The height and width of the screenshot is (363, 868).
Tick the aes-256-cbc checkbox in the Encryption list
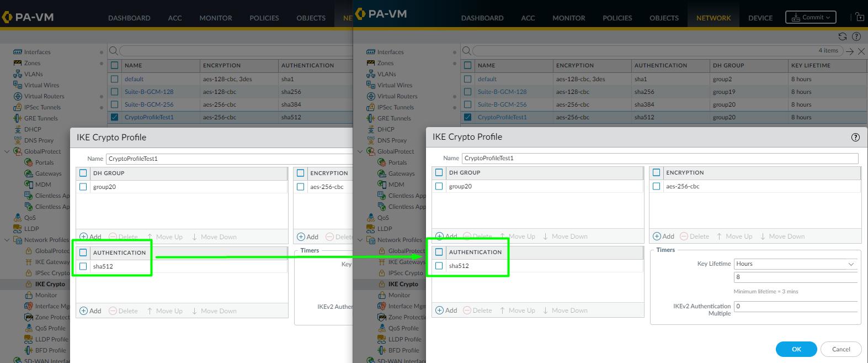click(656, 186)
